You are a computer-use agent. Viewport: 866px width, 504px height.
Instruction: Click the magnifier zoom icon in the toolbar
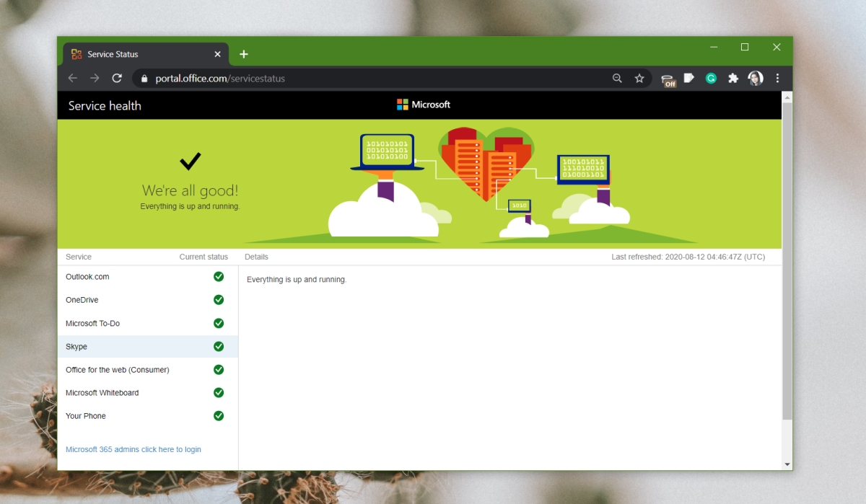617,78
